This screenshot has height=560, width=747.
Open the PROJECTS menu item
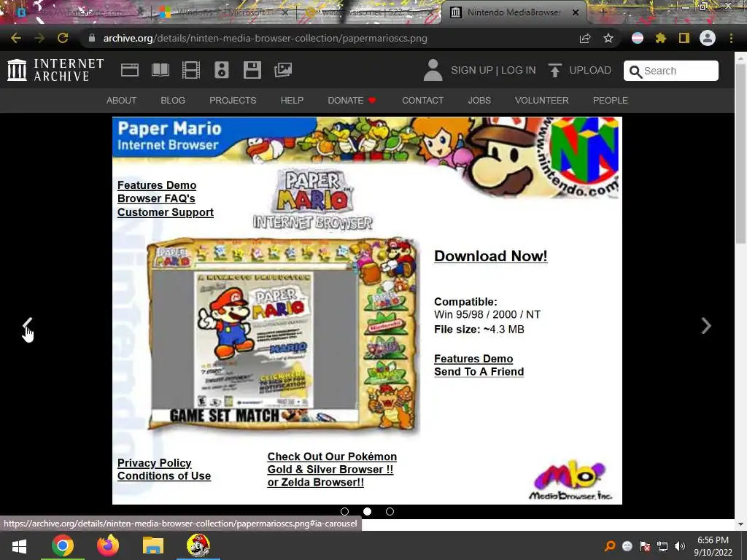pyautogui.click(x=233, y=101)
